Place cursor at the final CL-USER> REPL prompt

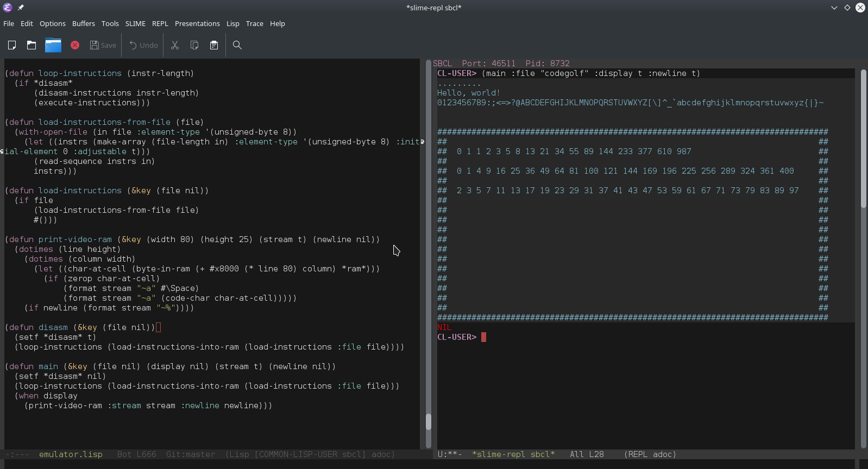tap(483, 337)
